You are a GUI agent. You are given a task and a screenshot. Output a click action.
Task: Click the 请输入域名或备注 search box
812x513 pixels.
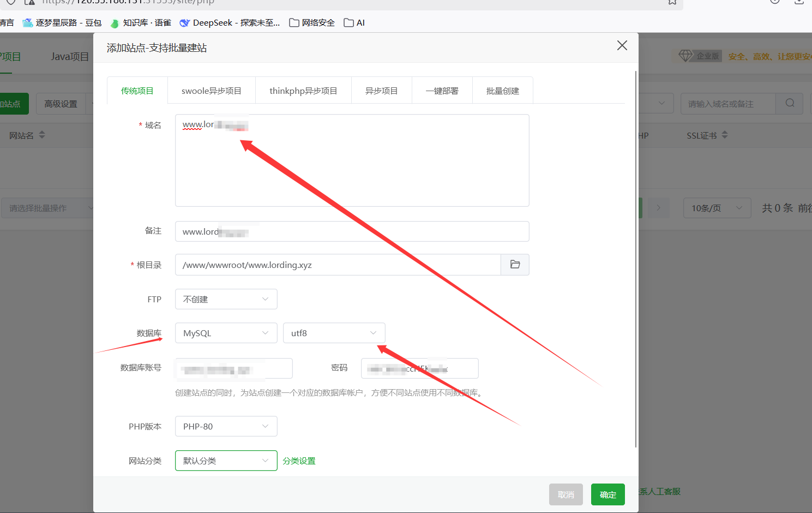[728, 103]
